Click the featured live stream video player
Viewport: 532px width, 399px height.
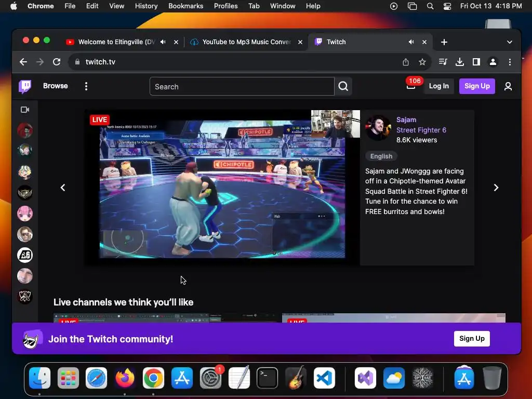click(222, 188)
